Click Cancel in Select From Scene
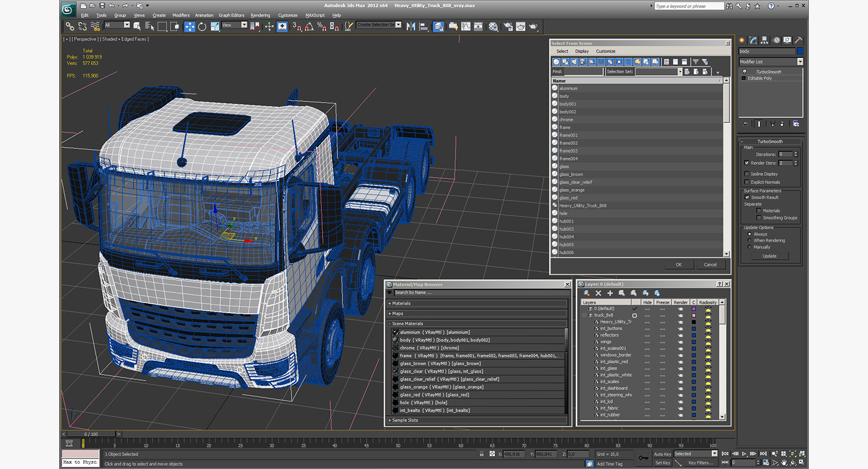 click(x=710, y=264)
